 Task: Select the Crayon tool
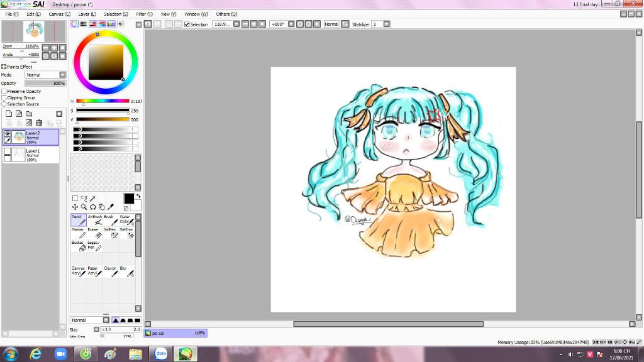[x=111, y=271]
